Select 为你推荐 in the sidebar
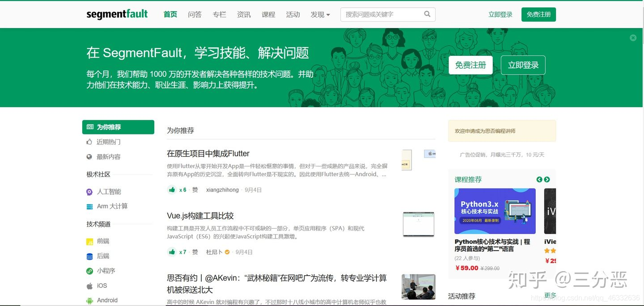Image resolution: width=644 pixels, height=306 pixels. point(118,127)
